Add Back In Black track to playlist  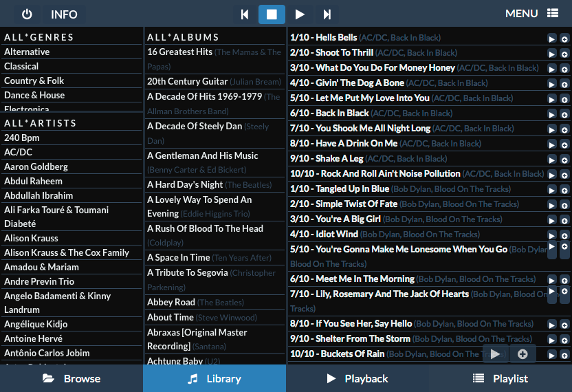pos(564,115)
